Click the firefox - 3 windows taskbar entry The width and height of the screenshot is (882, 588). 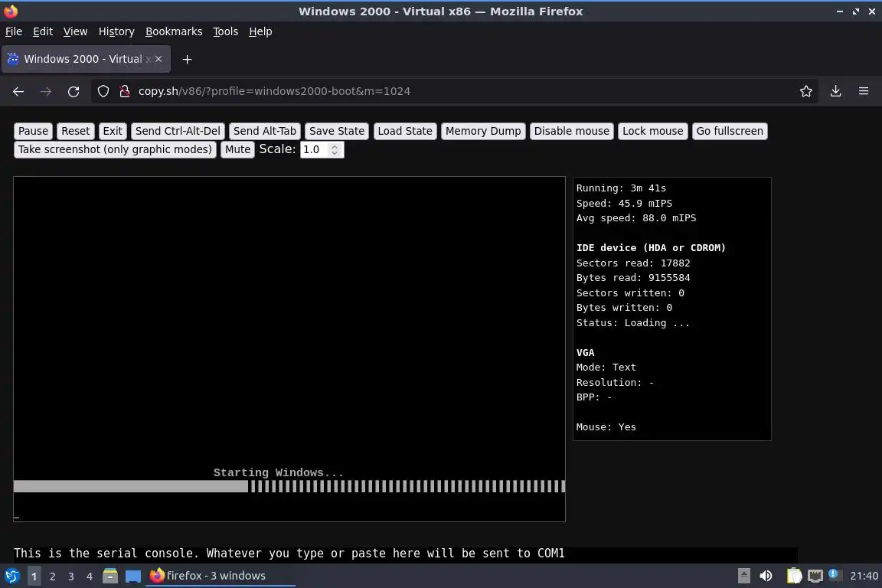pos(220,576)
